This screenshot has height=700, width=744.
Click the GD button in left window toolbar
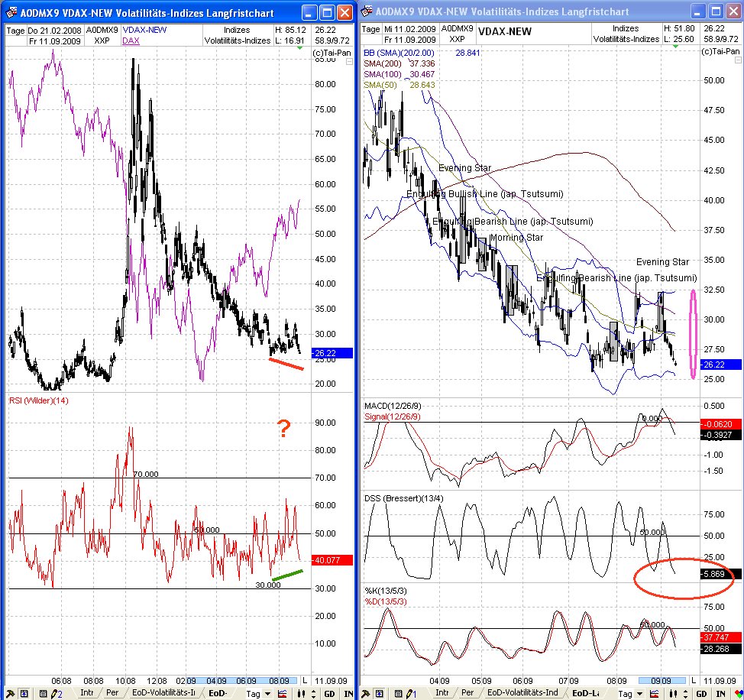[x=329, y=694]
